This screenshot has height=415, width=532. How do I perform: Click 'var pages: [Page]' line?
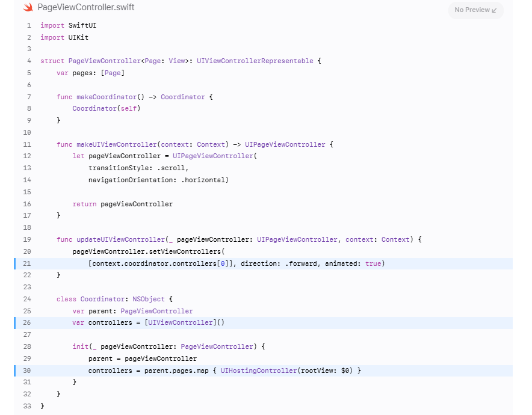pyautogui.click(x=90, y=73)
